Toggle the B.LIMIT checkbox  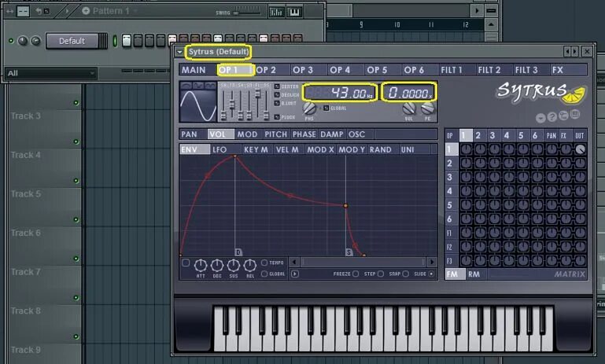[x=277, y=103]
